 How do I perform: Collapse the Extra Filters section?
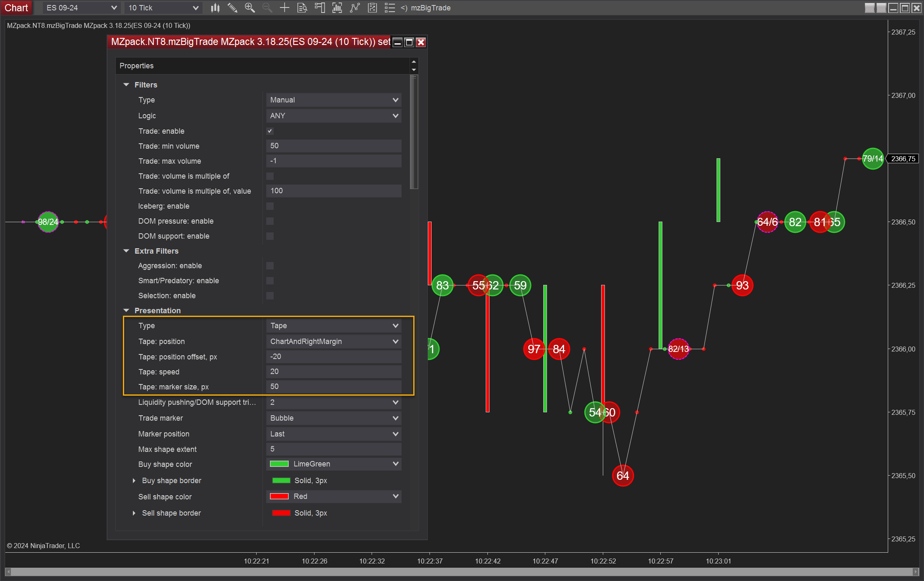tap(126, 251)
